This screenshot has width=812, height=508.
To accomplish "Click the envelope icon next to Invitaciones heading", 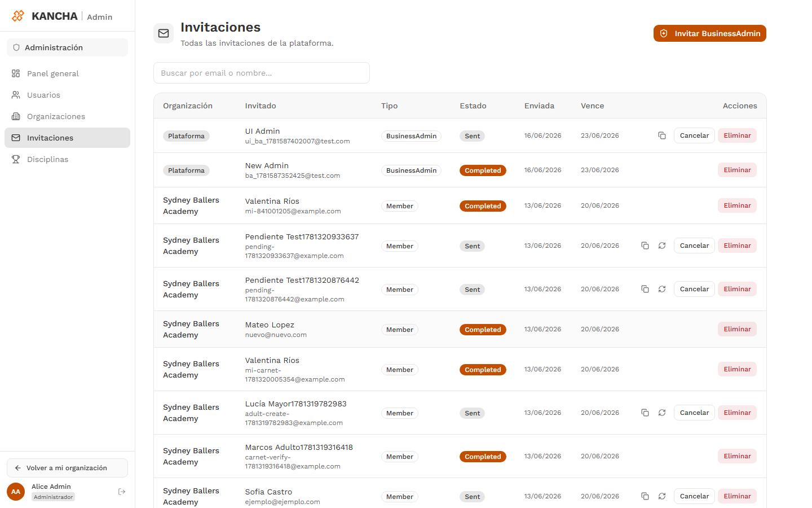I will [x=164, y=33].
